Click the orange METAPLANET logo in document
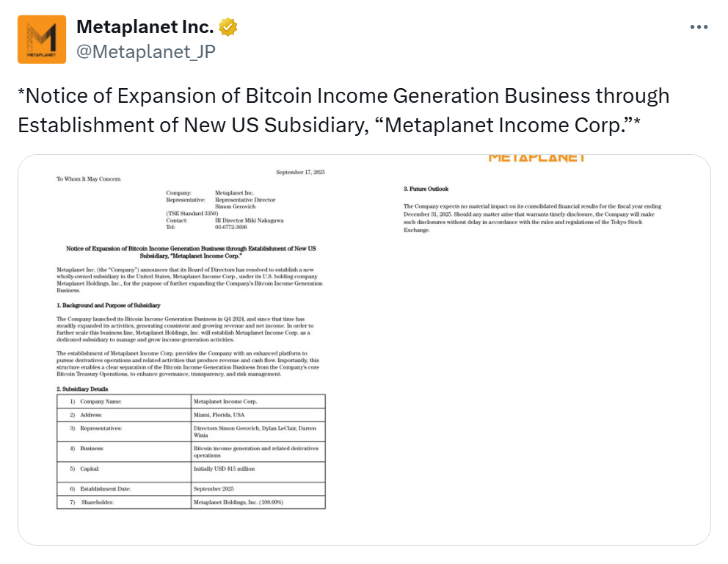 click(536, 158)
